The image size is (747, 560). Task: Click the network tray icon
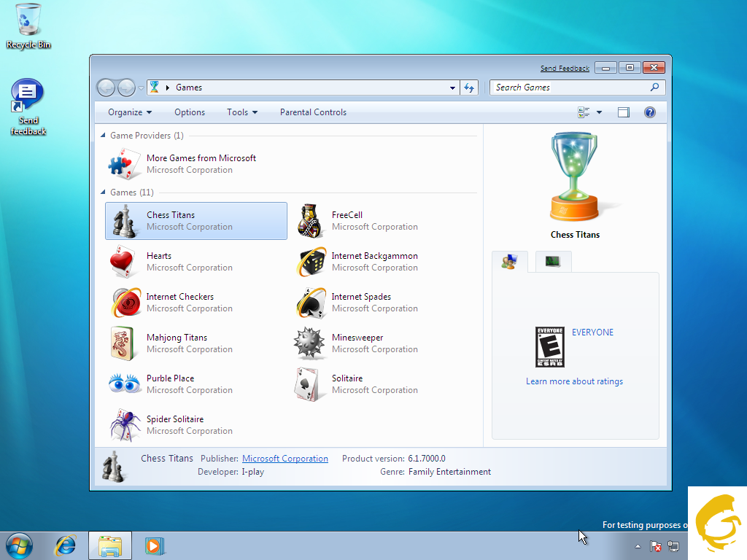tap(673, 546)
